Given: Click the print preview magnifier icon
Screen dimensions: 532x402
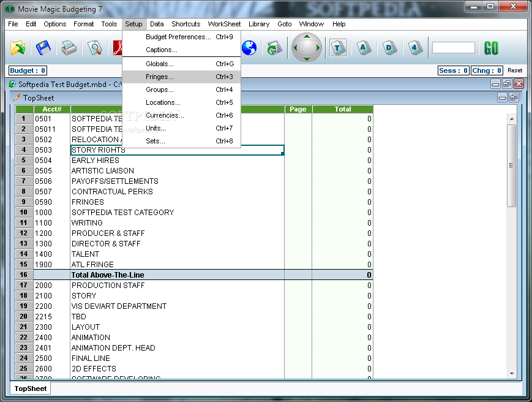Looking at the screenshot, I should pos(95,48).
